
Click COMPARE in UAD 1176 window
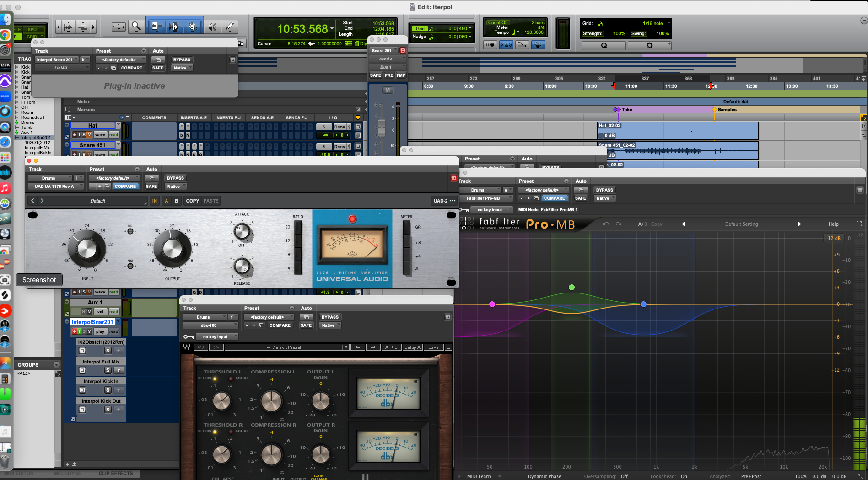pyautogui.click(x=125, y=187)
